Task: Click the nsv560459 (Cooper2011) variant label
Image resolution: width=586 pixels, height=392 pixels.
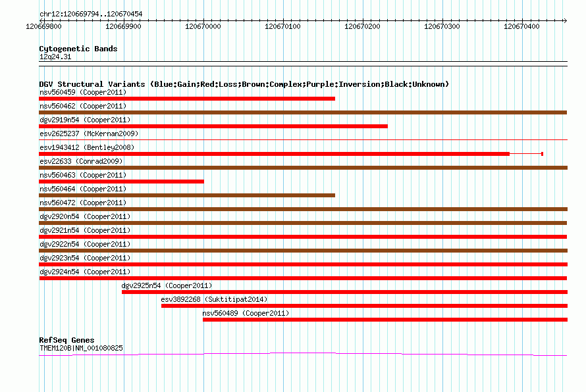Action: 83,92
